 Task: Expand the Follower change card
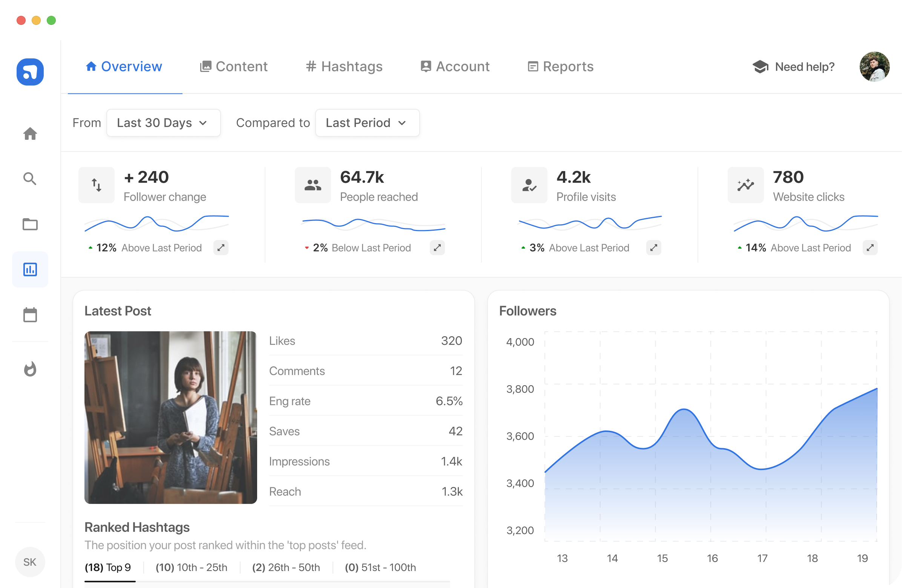tap(221, 248)
